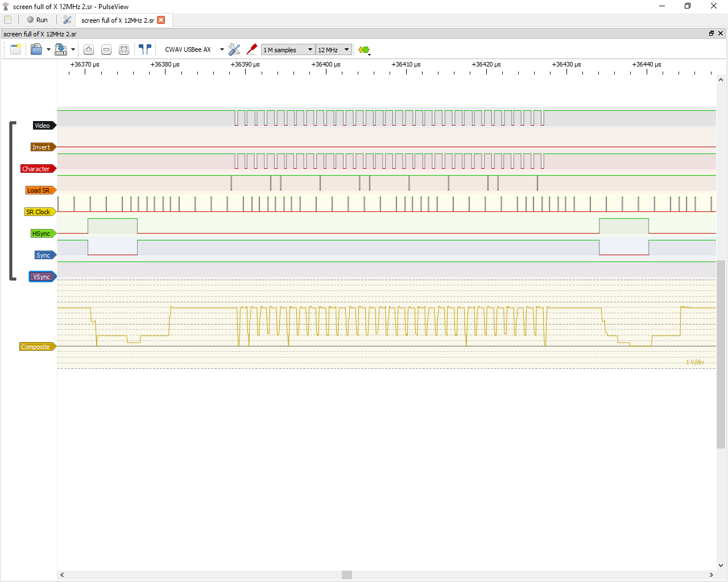Click the Zoom-to-Fit icon
Image resolution: width=728 pixels, height=582 pixels.
pyautogui.click(x=123, y=49)
